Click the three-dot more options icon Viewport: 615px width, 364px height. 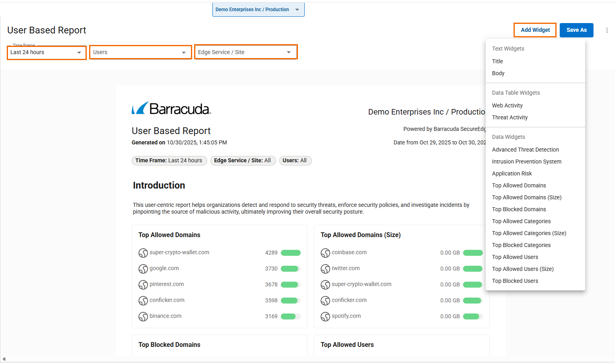pos(607,30)
